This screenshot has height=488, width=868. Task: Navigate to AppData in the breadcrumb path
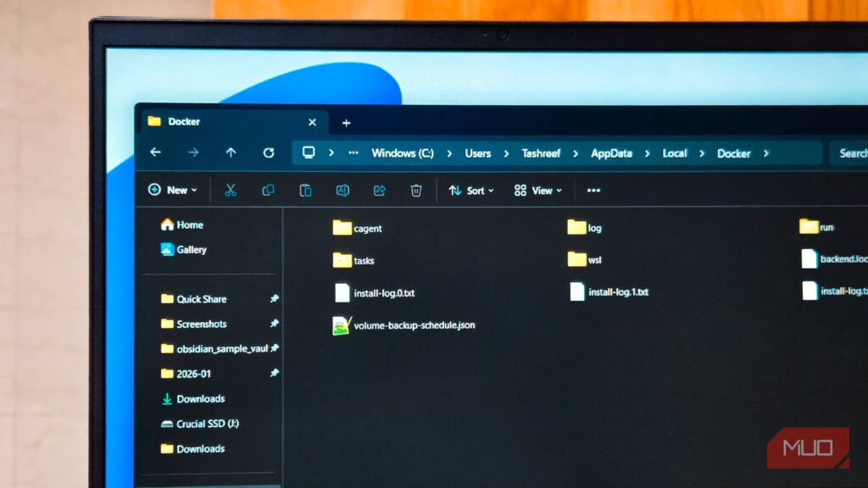click(610, 153)
